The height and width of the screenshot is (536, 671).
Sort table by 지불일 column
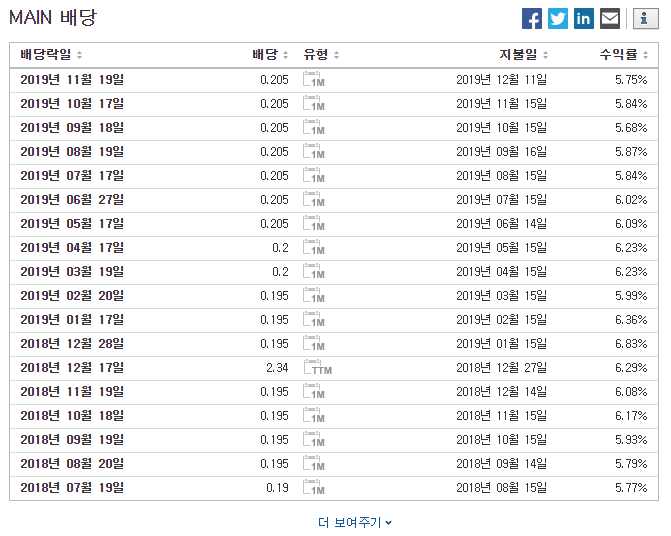[523, 54]
